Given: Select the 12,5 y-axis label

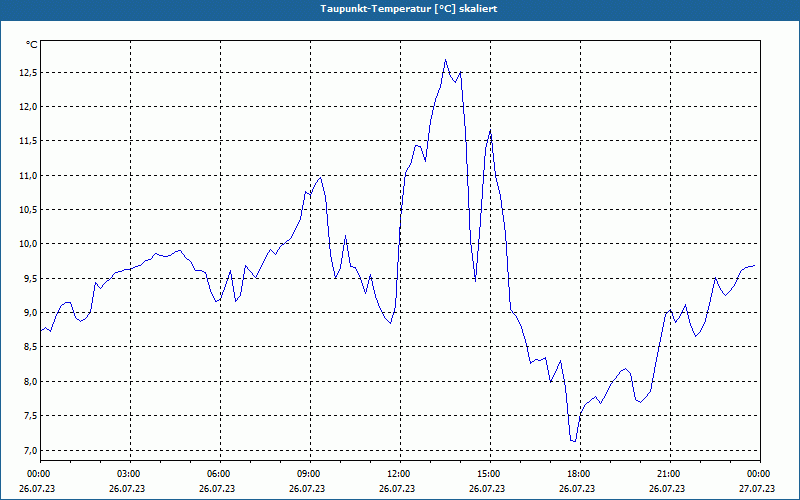Looking at the screenshot, I should (28, 73).
